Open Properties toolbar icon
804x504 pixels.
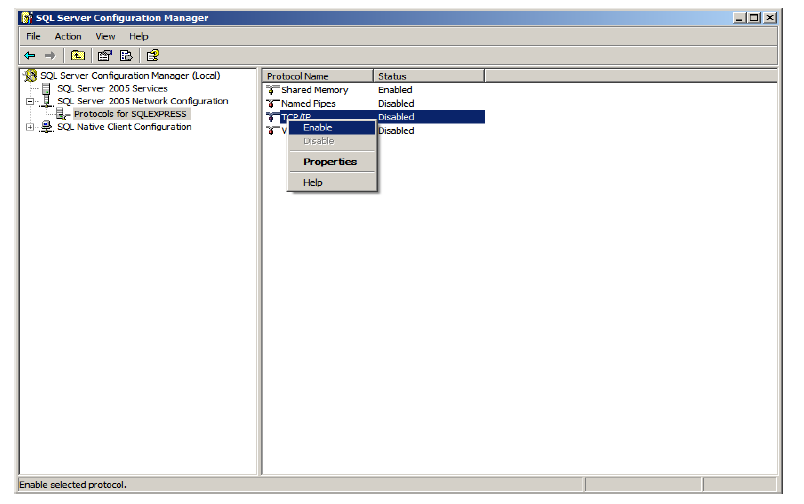tap(105, 55)
